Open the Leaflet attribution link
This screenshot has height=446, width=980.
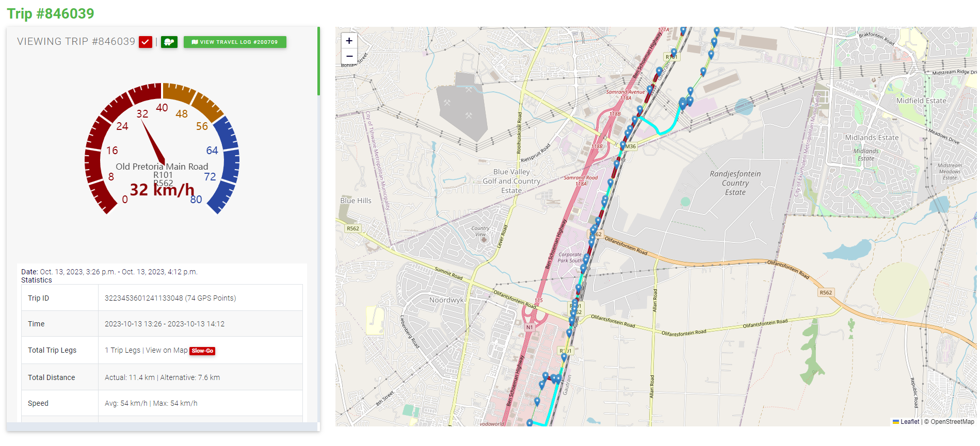click(x=909, y=422)
